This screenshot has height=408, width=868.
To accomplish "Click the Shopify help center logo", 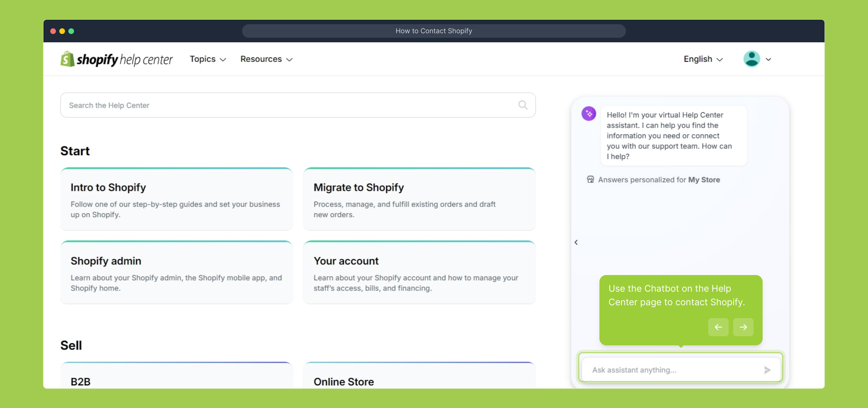I will click(116, 59).
